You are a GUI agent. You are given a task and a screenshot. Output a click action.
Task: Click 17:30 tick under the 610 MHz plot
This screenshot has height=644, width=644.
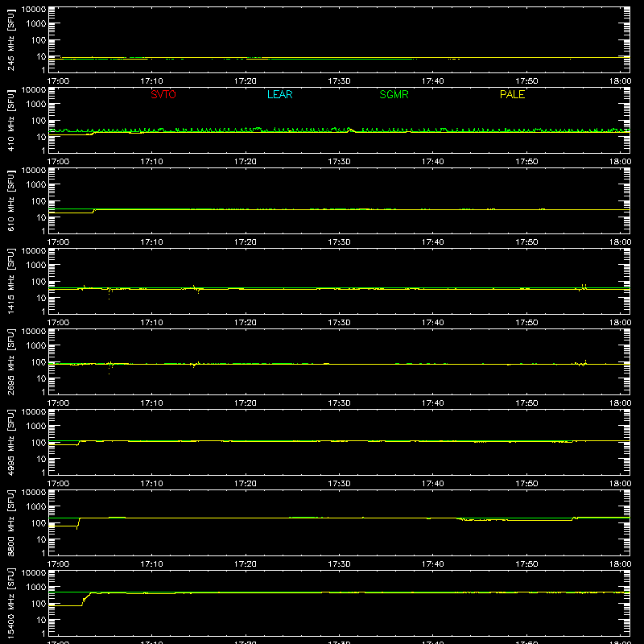pyautogui.click(x=339, y=242)
